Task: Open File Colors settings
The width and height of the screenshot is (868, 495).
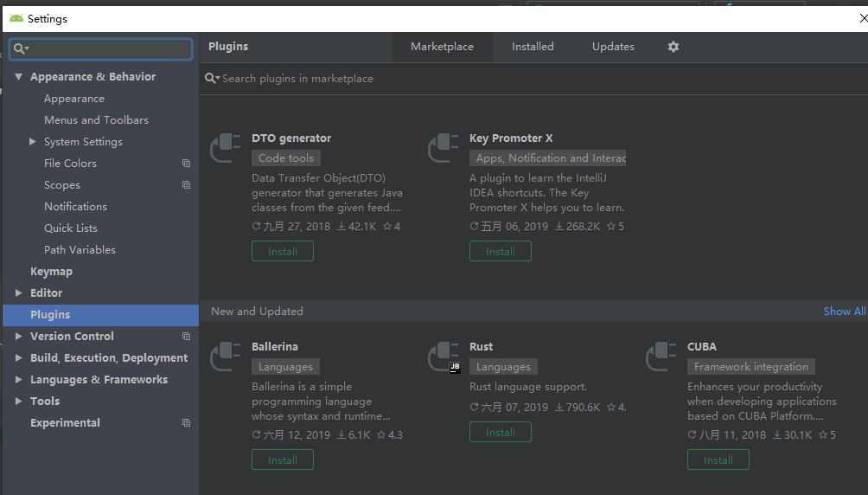Action: (x=70, y=164)
